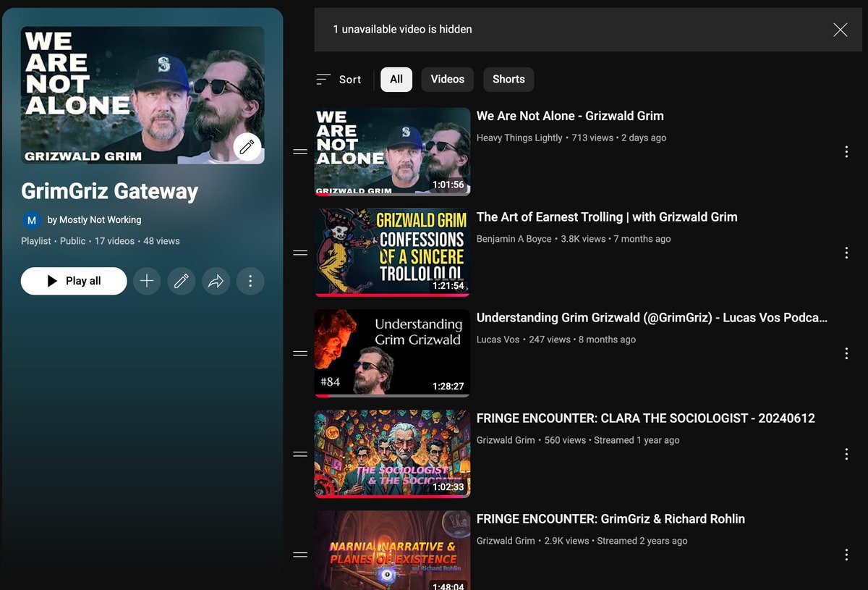Image resolution: width=868 pixels, height=590 pixels.
Task: Open the Narnia Narrative & Planes of Existence thumbnail
Action: (x=392, y=550)
